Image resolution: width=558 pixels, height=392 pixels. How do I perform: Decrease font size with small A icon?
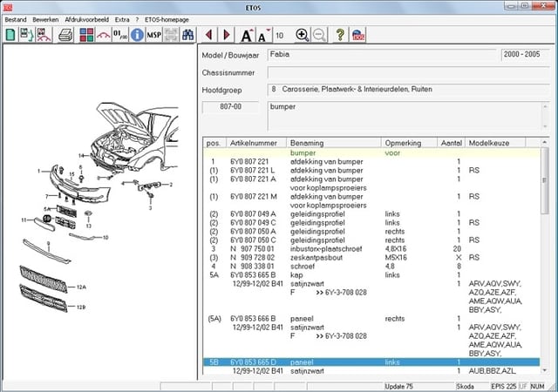[x=263, y=35]
